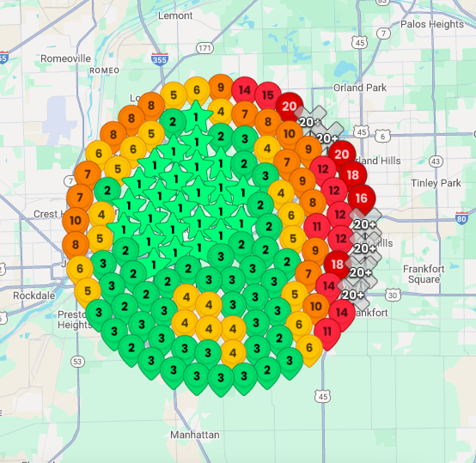
Task: Select the orange 10 pin beside the lowest 14 pin
Action: click(316, 307)
